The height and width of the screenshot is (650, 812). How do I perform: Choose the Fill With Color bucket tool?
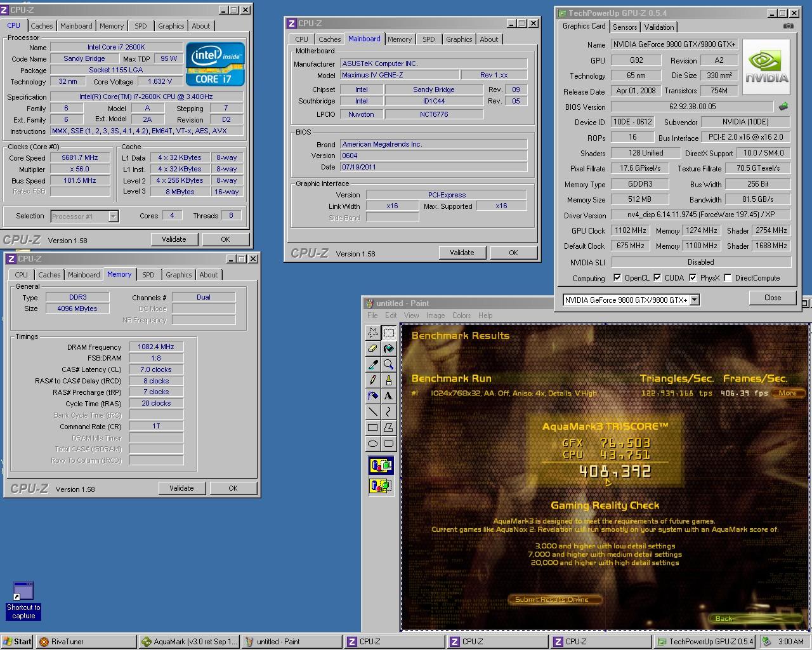click(x=389, y=348)
